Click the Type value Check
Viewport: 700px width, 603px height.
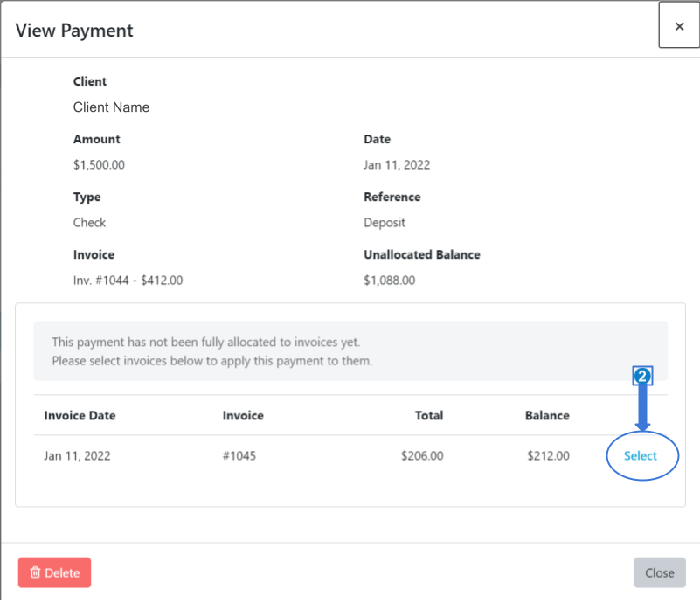[x=89, y=222]
